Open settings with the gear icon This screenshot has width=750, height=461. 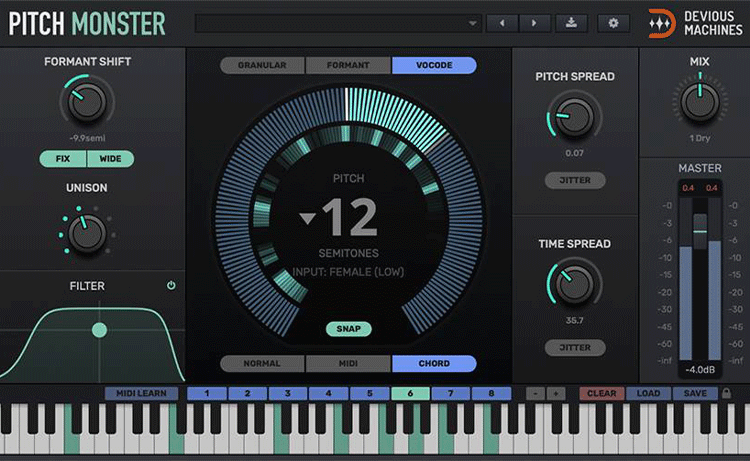613,23
